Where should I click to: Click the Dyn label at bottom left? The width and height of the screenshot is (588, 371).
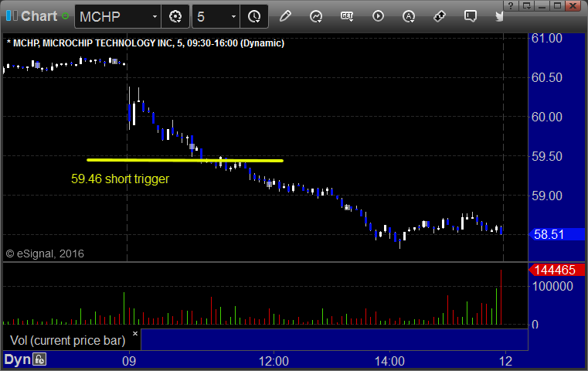coord(18,359)
